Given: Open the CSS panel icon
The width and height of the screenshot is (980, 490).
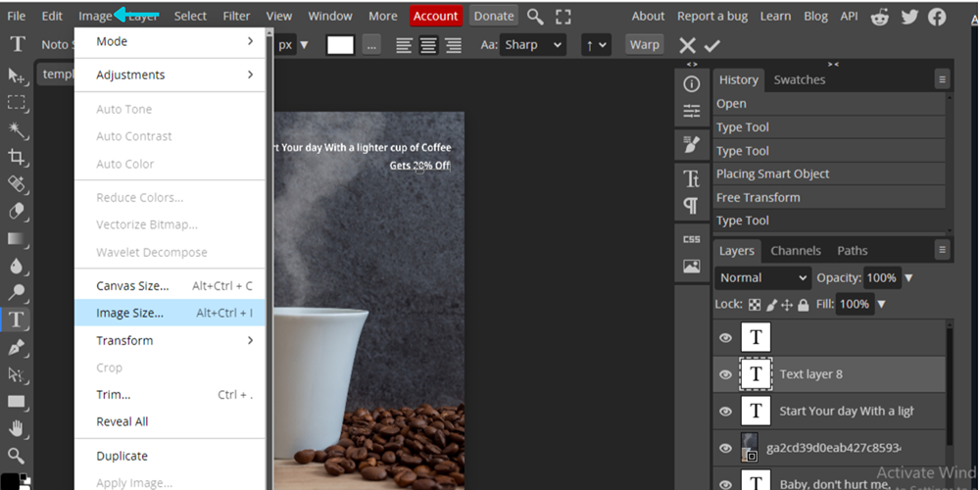Looking at the screenshot, I should [691, 239].
